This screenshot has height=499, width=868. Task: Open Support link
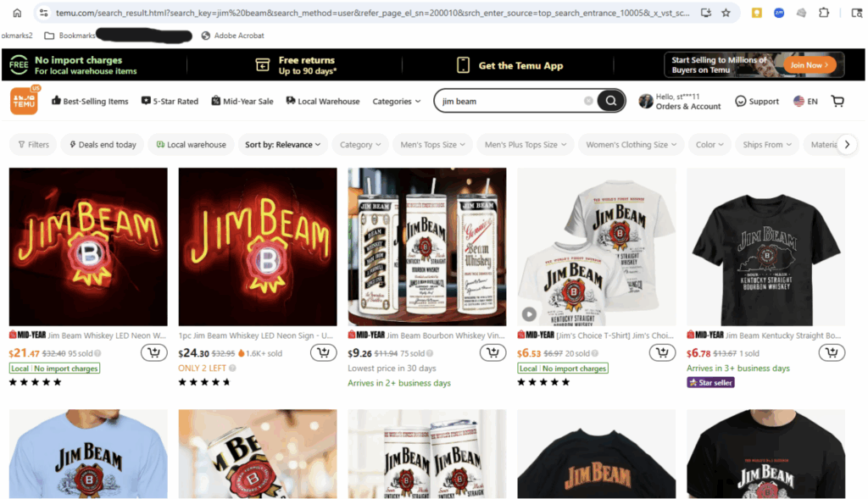coord(757,101)
